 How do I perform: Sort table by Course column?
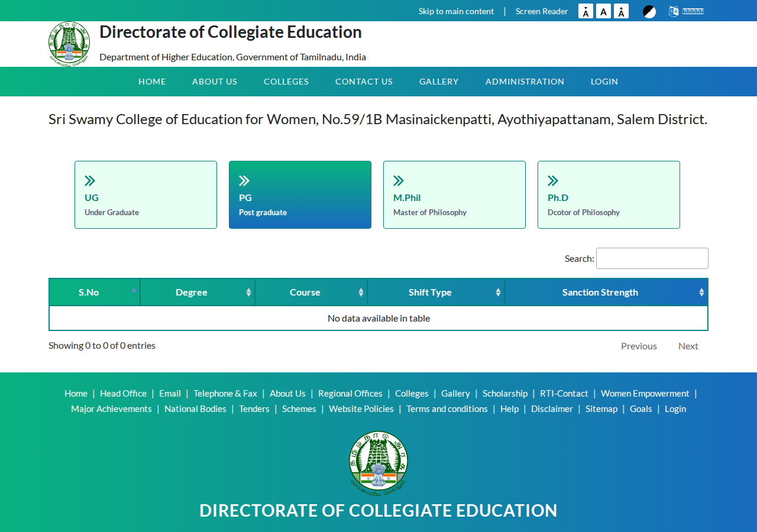[x=311, y=292]
